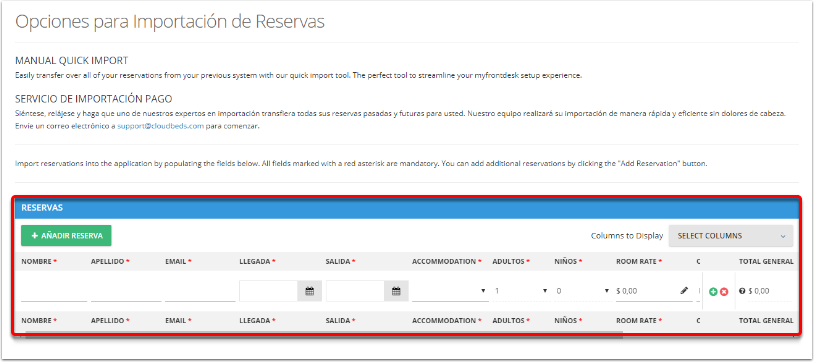Open the Llegada calendar picker icon
Viewport: 814px width, 362px height.
(x=309, y=291)
